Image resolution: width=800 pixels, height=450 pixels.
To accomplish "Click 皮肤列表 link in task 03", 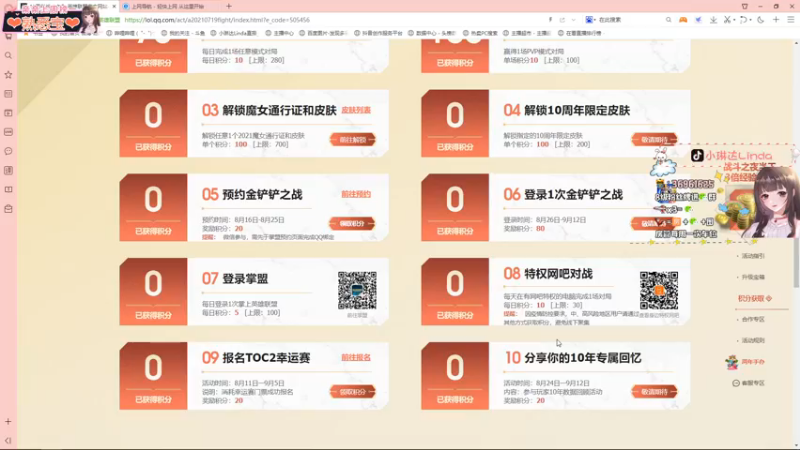I will 356,110.
